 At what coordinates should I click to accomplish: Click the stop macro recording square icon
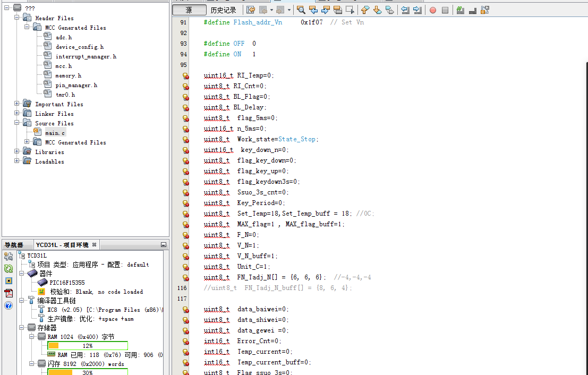445,10
